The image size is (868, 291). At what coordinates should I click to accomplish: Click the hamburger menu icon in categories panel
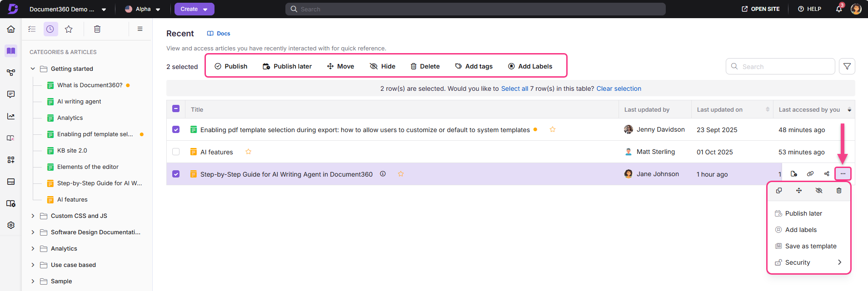140,29
